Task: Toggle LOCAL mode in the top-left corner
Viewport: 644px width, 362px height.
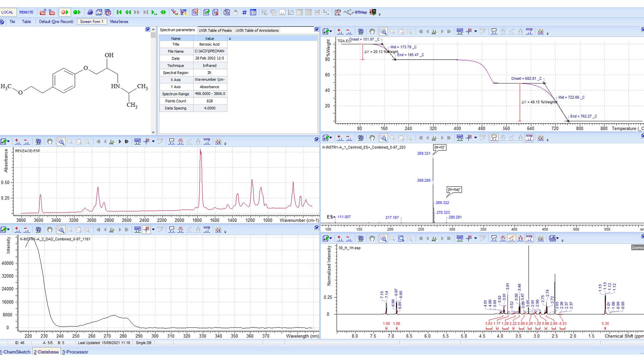Action: coord(8,12)
